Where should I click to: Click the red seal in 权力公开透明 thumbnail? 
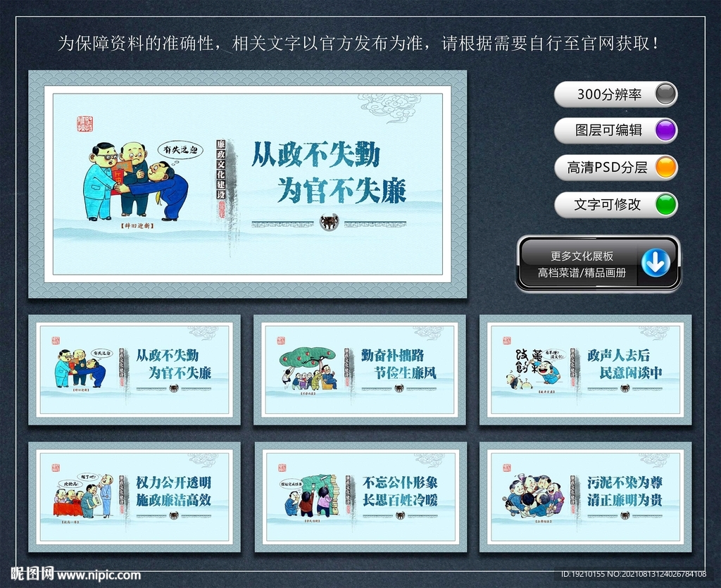[x=56, y=468]
